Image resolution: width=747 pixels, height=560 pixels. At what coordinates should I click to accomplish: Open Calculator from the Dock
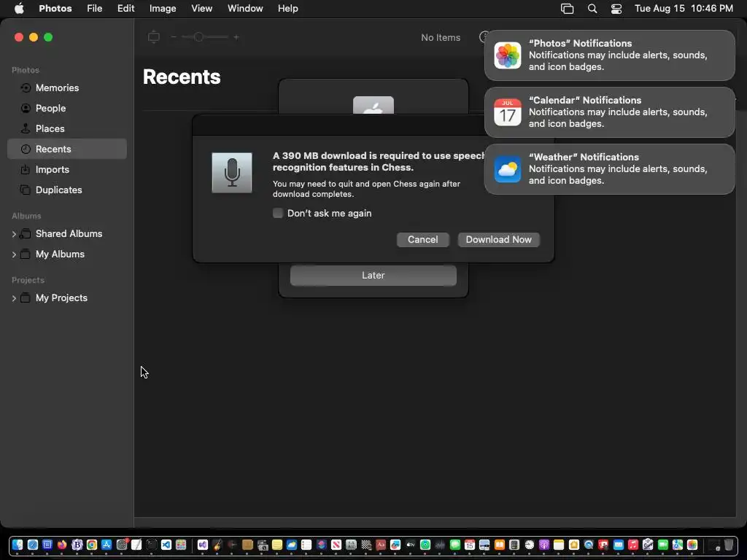coord(514,545)
